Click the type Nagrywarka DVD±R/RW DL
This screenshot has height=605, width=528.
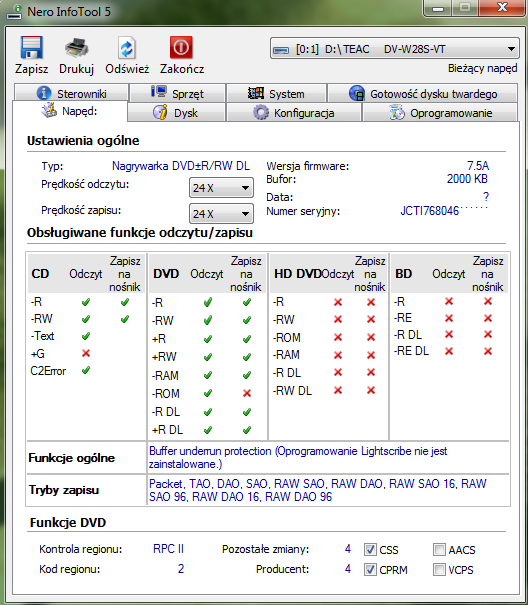(x=181, y=166)
